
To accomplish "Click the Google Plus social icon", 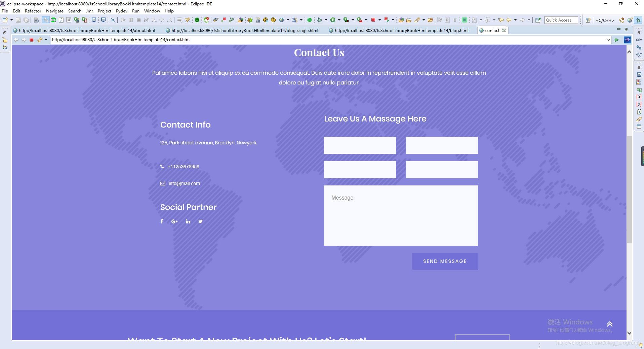I will 174,221.
